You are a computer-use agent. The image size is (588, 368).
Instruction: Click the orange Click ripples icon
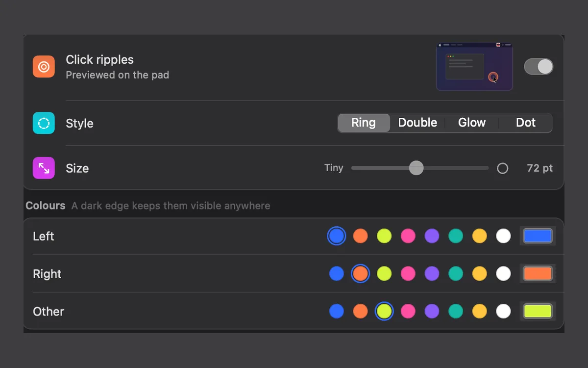pos(44,67)
